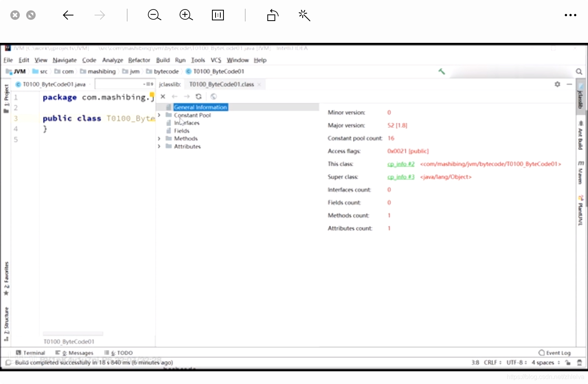This screenshot has height=384, width=588.
Task: Click the bytecode breadcrumb folder
Action: coord(162,71)
